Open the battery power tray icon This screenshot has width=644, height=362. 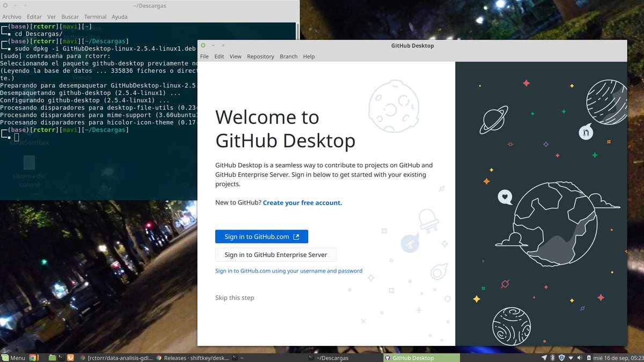click(589, 358)
